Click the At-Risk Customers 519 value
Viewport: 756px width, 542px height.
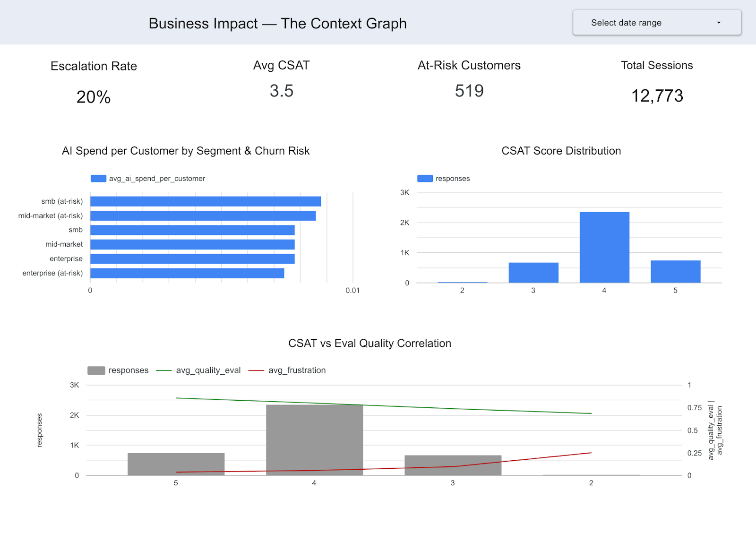468,90
